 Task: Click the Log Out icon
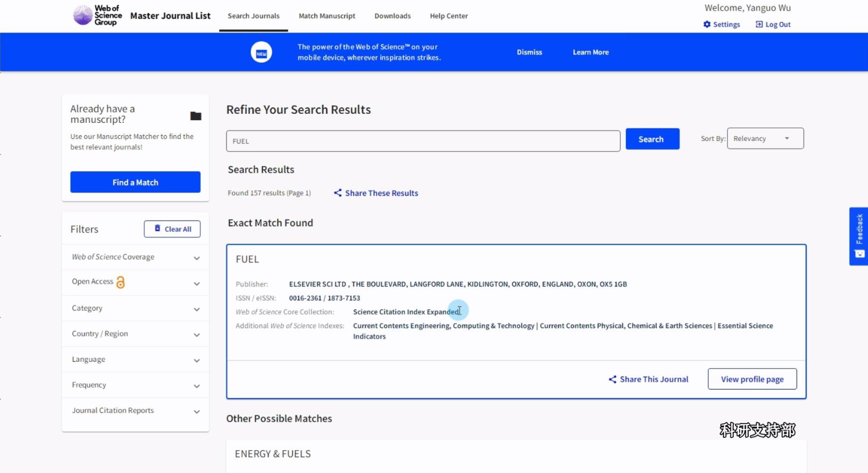(759, 24)
